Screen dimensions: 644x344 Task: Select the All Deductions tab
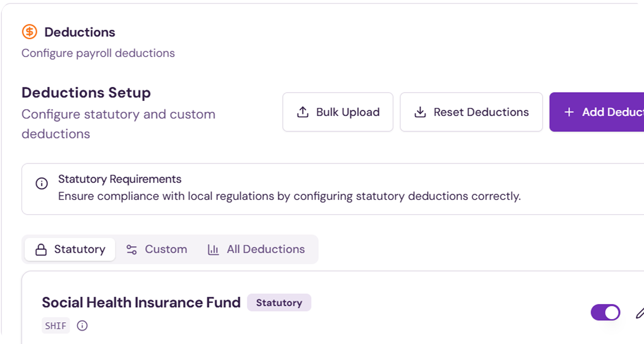(x=256, y=249)
